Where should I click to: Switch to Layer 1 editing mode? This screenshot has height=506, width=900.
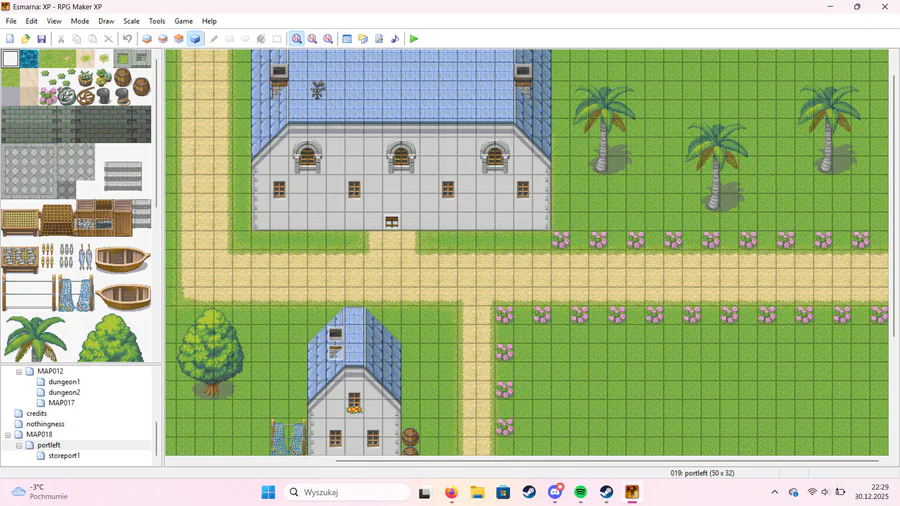point(147,39)
